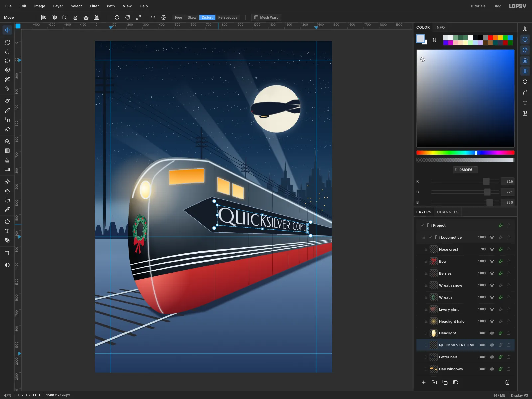The image size is (532, 399).
Task: Flip horizontally using the options bar icon
Action: (x=153, y=17)
